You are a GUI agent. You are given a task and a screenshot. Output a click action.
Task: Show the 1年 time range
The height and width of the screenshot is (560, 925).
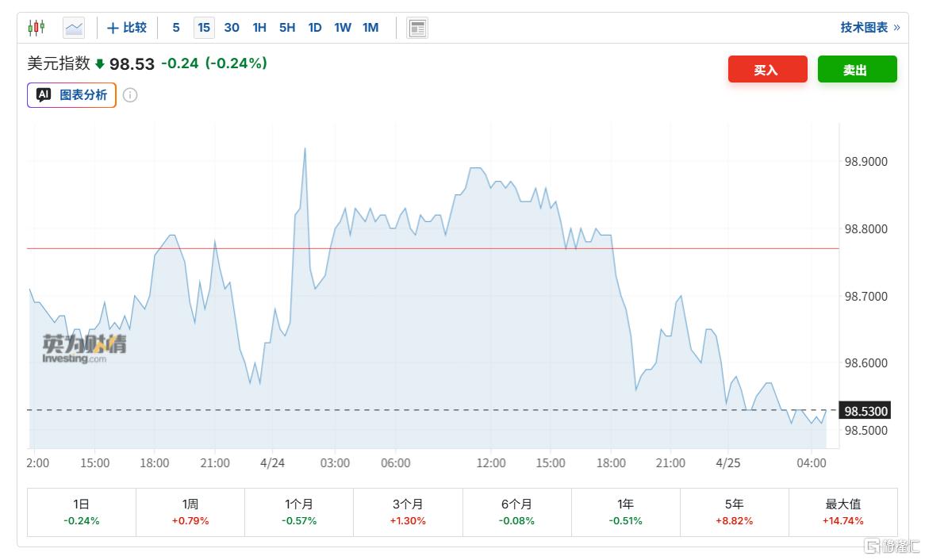coord(625,512)
